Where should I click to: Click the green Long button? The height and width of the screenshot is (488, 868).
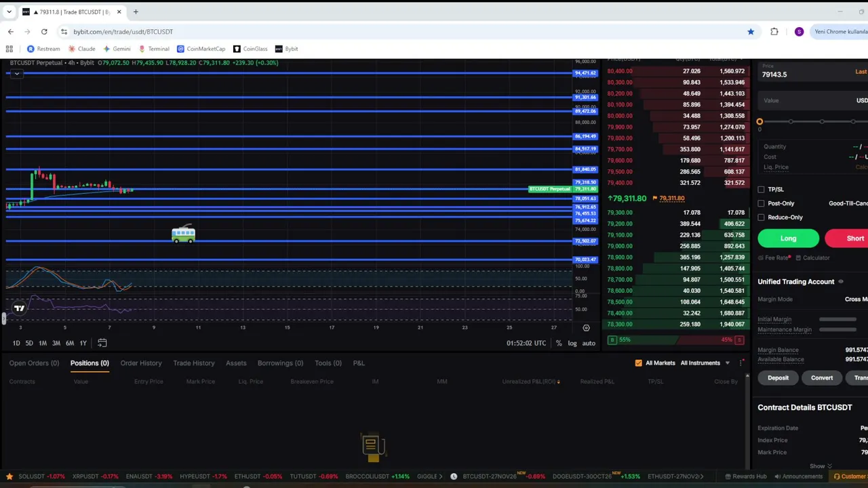pyautogui.click(x=788, y=239)
